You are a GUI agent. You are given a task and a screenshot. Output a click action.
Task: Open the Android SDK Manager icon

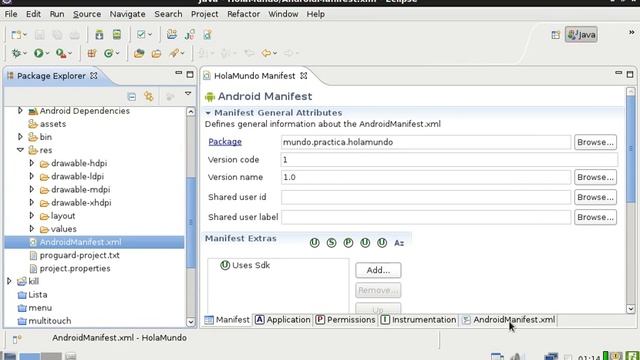coord(99,35)
